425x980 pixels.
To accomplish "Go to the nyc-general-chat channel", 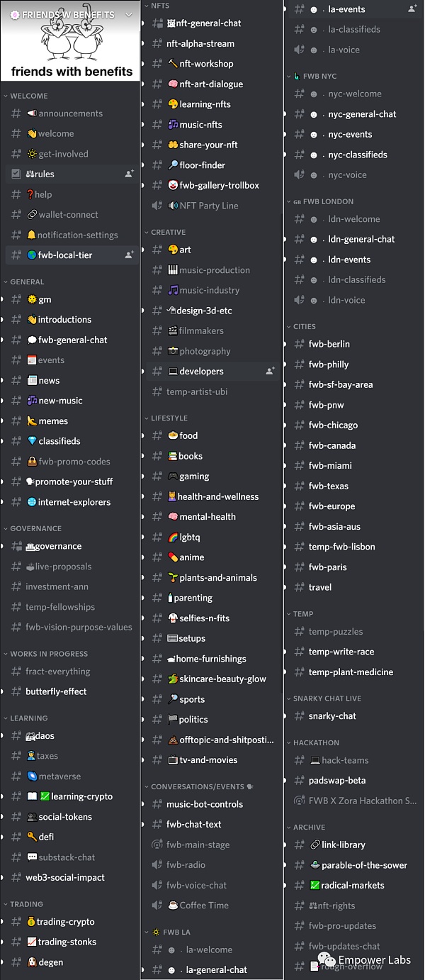I will pos(362,114).
